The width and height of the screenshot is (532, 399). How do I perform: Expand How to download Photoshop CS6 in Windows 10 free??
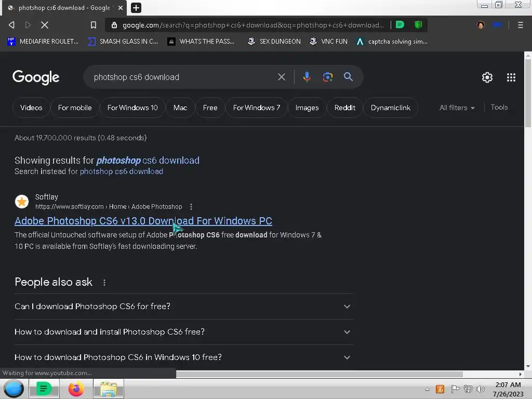tap(183, 357)
